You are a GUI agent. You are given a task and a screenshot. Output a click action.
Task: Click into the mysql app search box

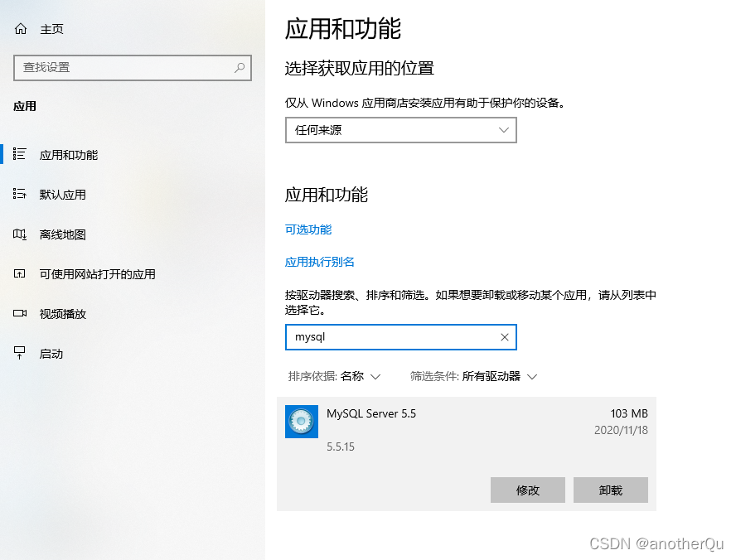tap(401, 337)
